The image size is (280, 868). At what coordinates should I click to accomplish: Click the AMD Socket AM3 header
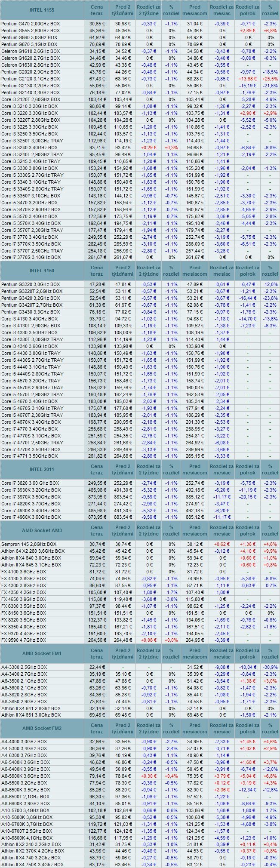tap(42, 530)
